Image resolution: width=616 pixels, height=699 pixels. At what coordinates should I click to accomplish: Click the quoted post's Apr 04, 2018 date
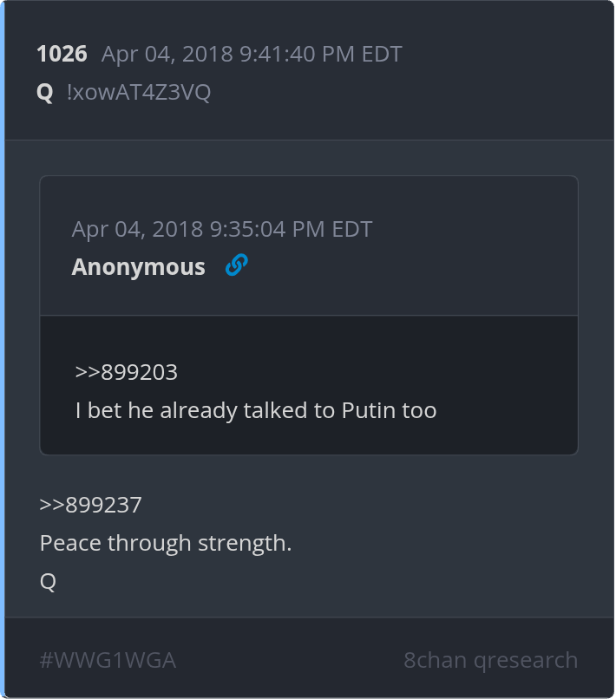click(138, 229)
